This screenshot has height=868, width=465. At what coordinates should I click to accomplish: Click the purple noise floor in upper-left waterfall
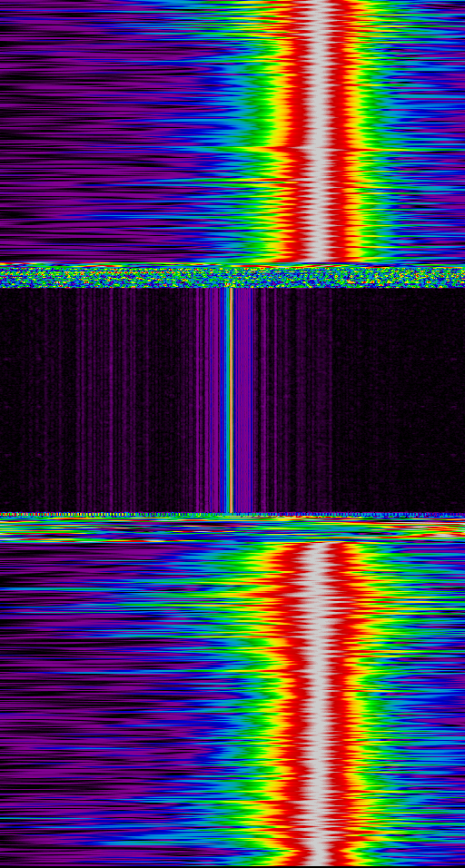(x=83, y=133)
